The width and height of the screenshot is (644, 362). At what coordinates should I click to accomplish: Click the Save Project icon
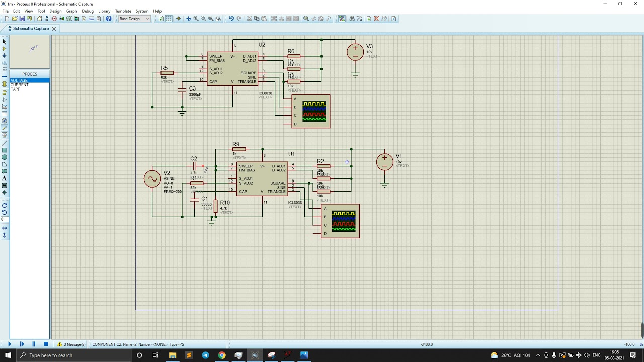pyautogui.click(x=22, y=19)
